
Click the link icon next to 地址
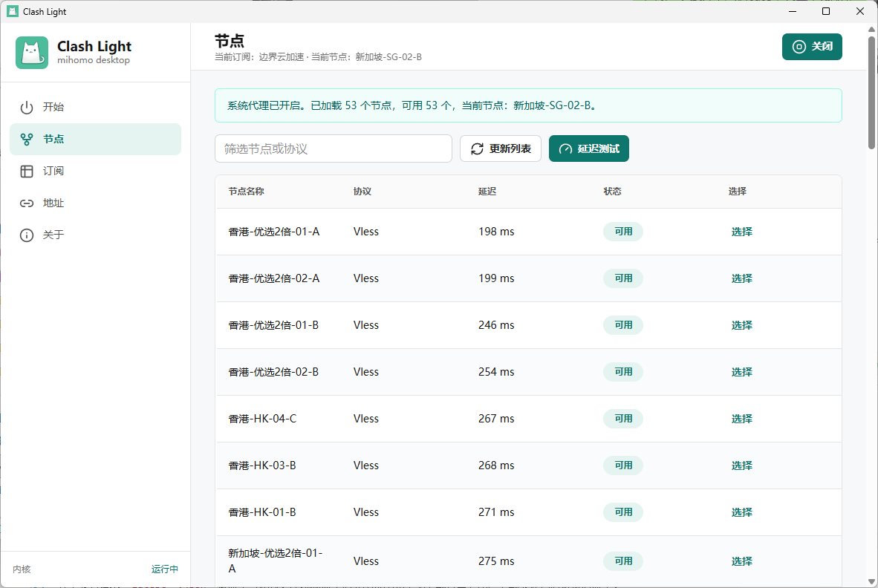tap(26, 203)
